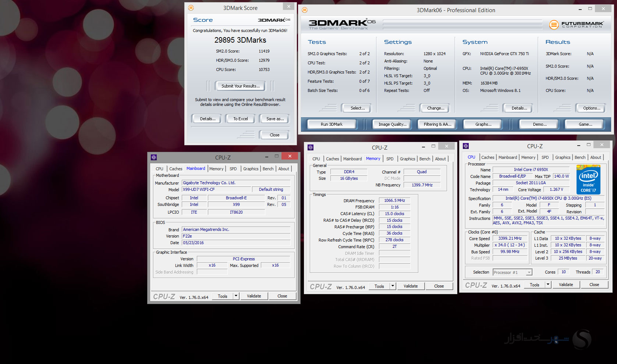Click the title bar icon of the CPU-Z processor window

466,146
